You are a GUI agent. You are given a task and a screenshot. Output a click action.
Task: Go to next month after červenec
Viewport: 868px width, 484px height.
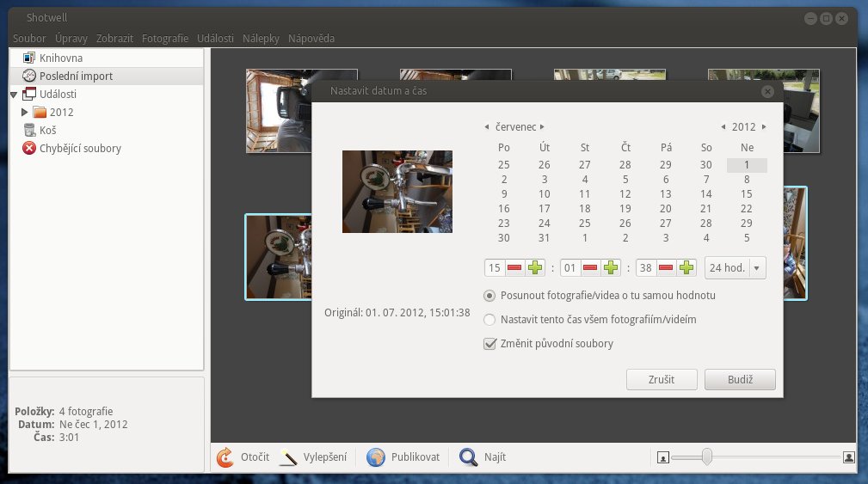542,127
